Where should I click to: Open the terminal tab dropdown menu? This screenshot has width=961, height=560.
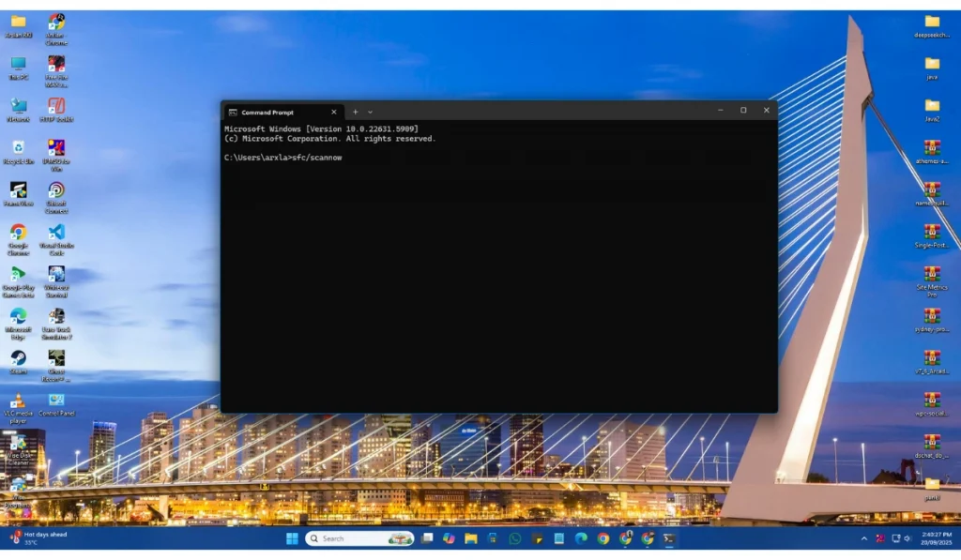[370, 112]
